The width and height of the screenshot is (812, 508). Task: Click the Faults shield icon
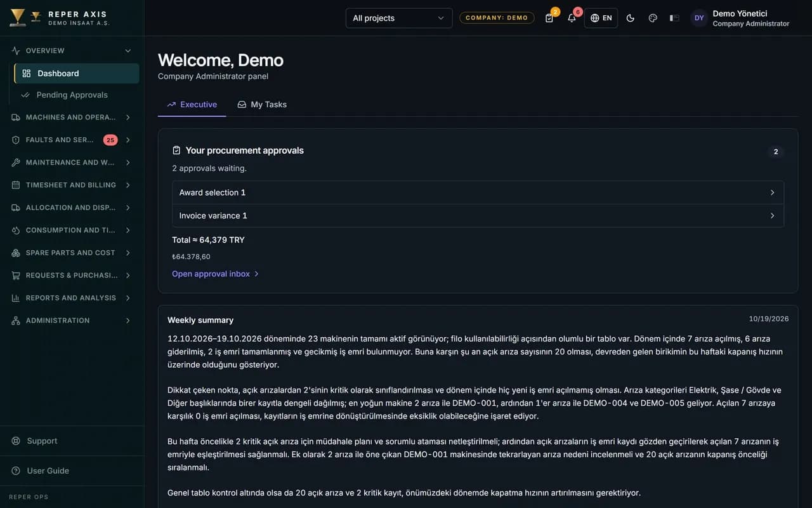click(16, 140)
